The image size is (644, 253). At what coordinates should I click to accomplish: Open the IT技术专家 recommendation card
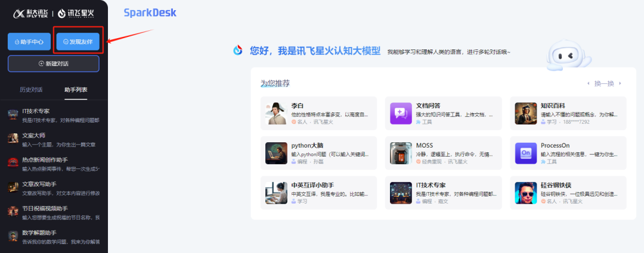444,193
